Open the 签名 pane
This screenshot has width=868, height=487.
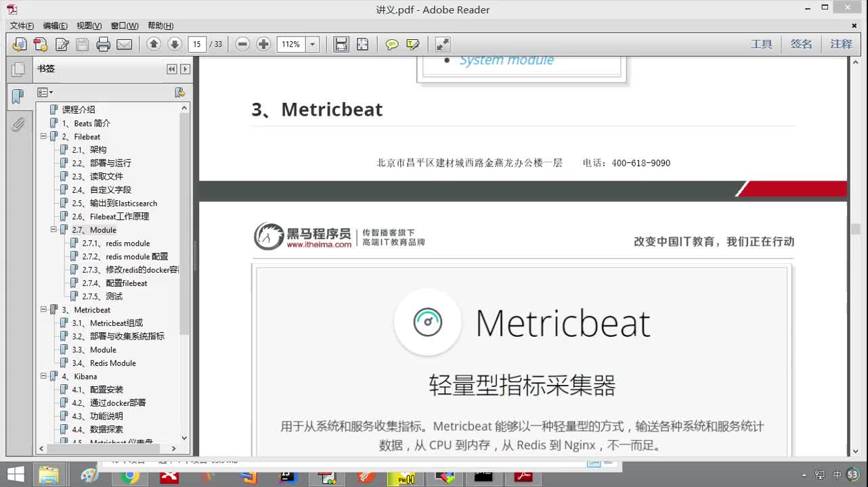click(x=802, y=44)
